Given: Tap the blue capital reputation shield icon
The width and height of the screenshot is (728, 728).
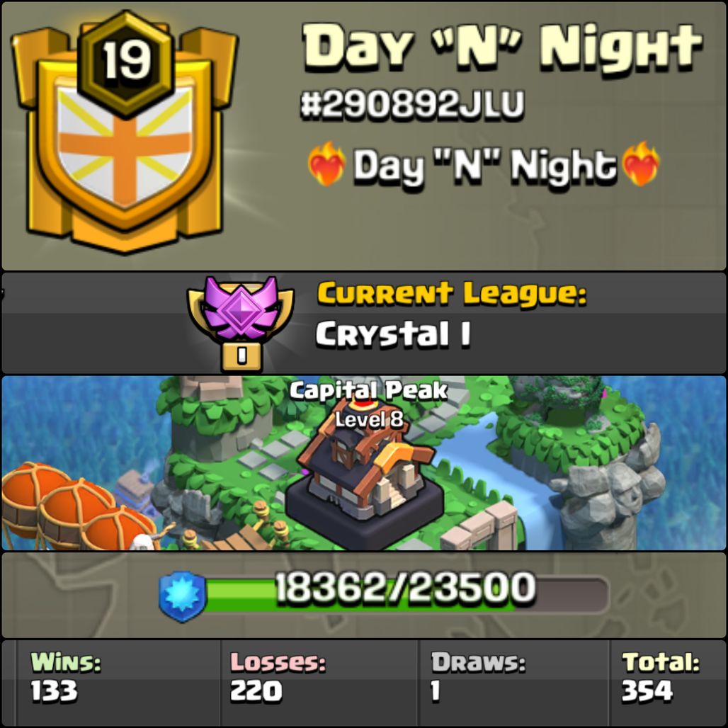Looking at the screenshot, I should [x=183, y=596].
